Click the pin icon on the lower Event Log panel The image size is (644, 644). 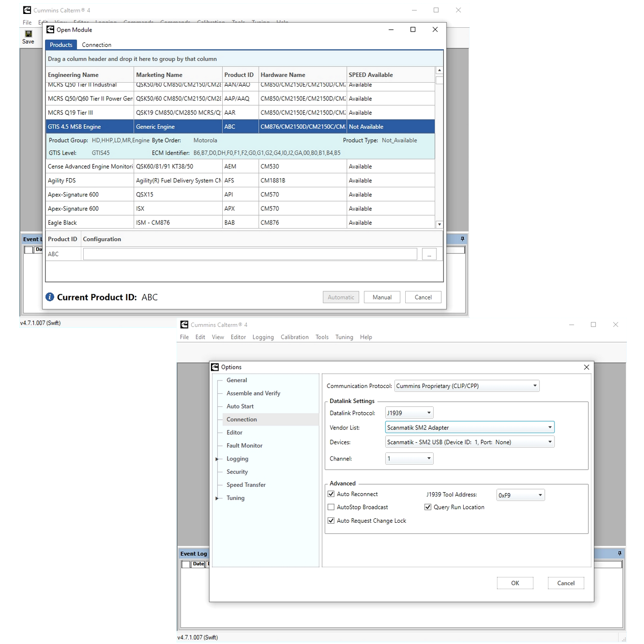619,553
